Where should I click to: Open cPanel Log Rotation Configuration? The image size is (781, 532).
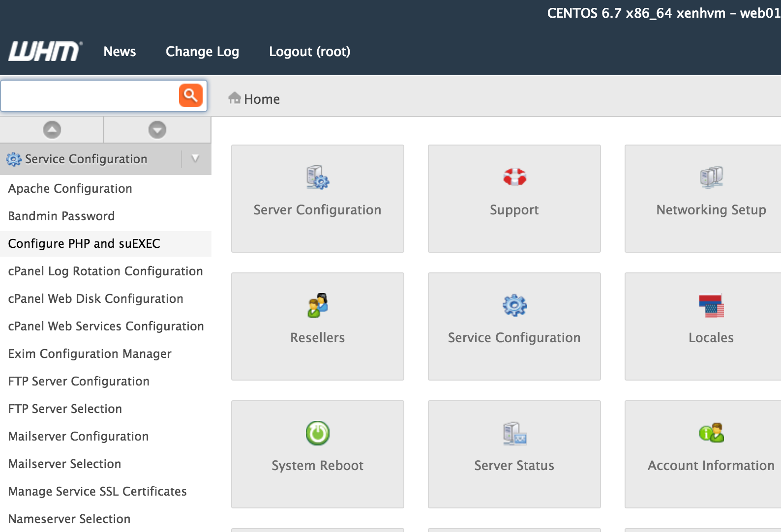click(x=105, y=271)
